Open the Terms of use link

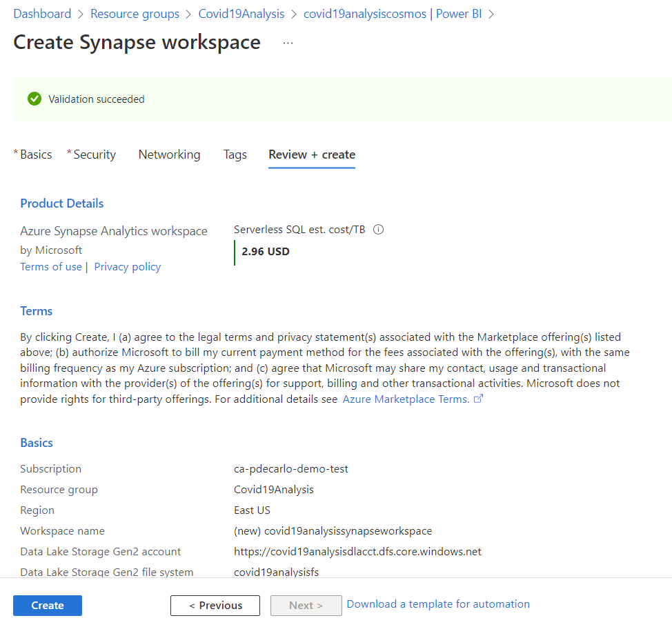[51, 267]
